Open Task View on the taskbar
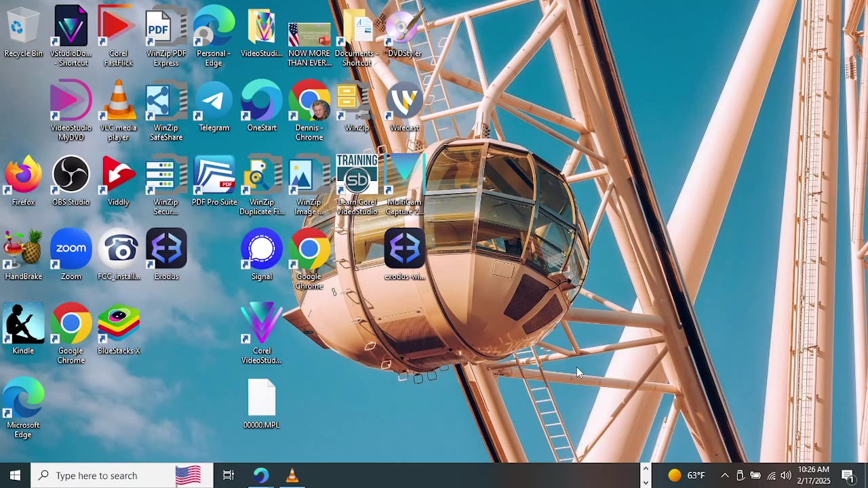Viewport: 868px width, 488px height. click(x=229, y=475)
